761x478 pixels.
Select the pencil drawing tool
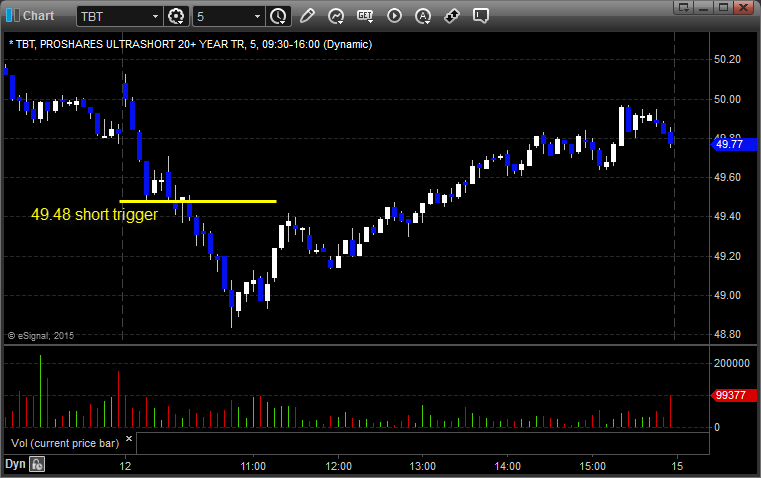[x=307, y=16]
